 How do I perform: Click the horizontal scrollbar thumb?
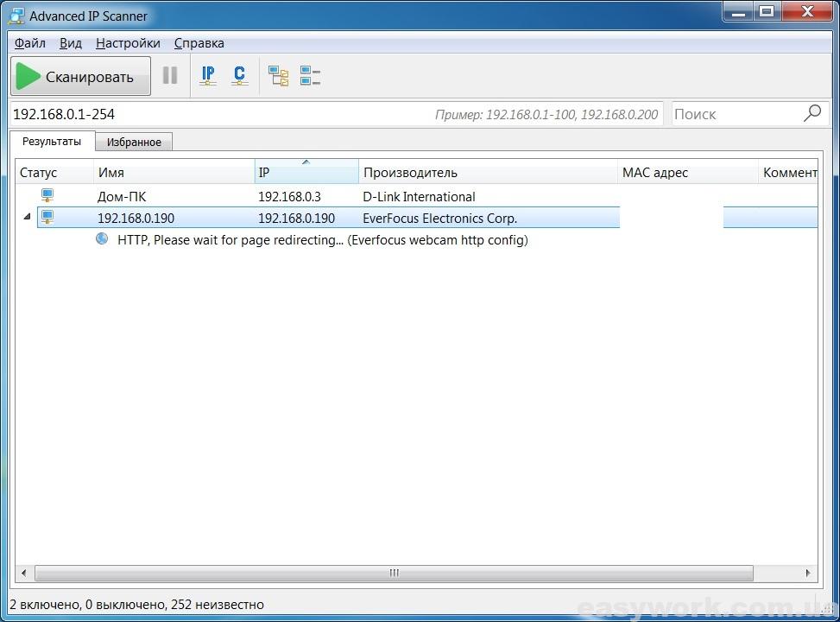click(394, 573)
